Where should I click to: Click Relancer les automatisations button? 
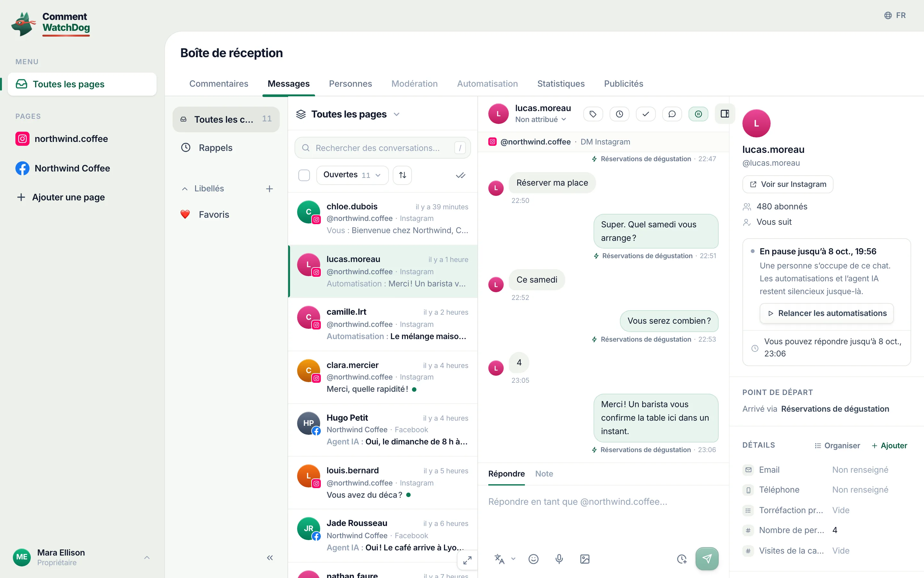[827, 313]
